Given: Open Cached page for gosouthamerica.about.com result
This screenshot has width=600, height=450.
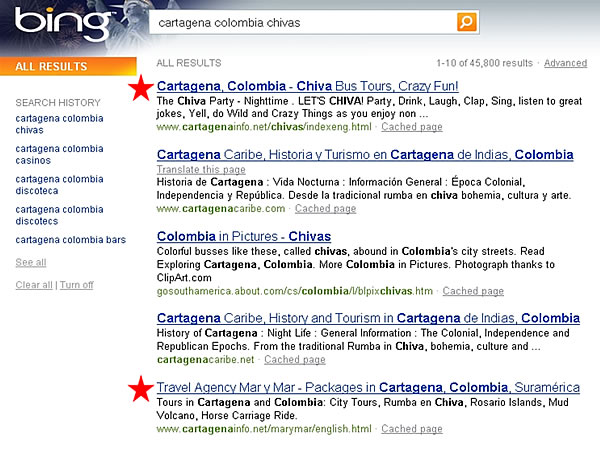Looking at the screenshot, I should pos(476,291).
